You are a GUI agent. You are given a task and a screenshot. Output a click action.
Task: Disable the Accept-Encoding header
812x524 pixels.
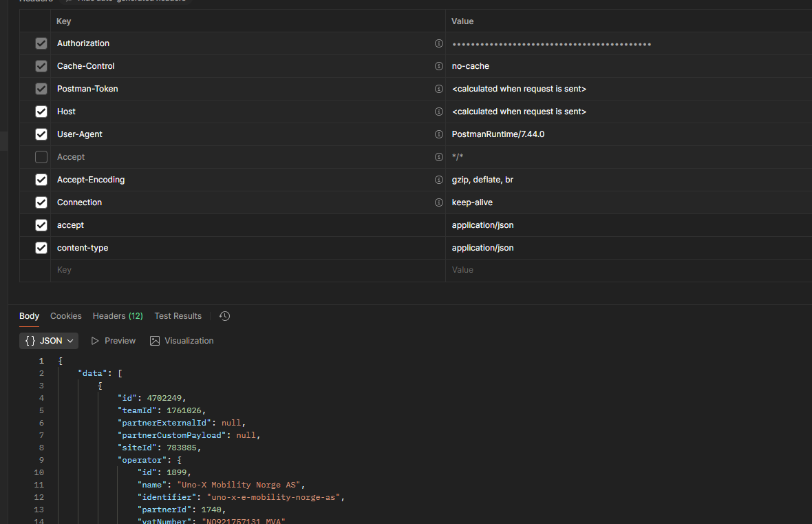coord(41,180)
